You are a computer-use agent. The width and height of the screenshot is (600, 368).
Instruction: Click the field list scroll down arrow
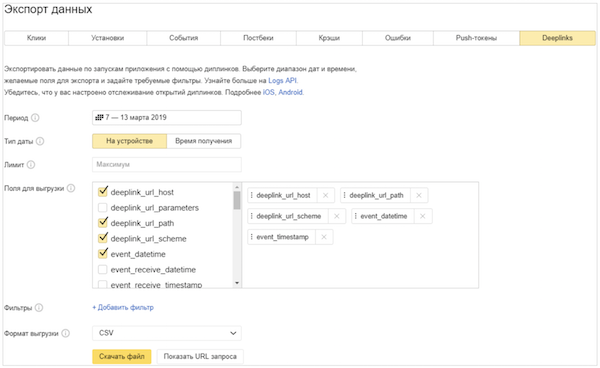click(x=237, y=283)
